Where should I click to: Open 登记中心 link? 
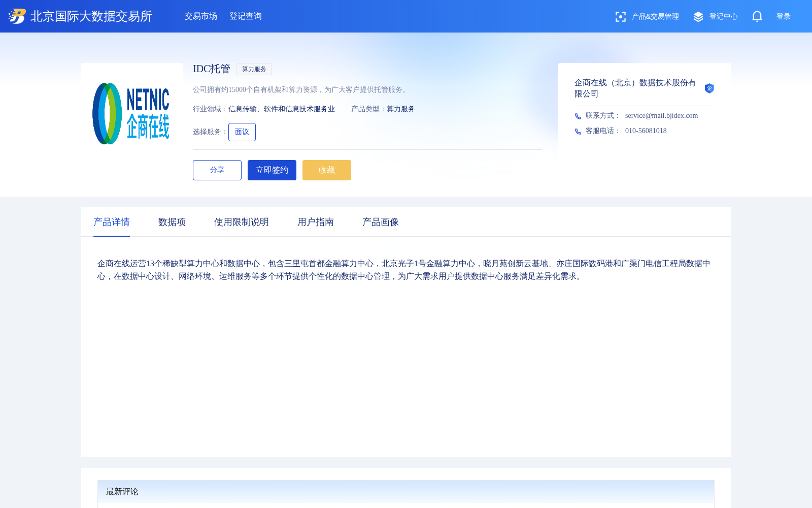point(724,17)
